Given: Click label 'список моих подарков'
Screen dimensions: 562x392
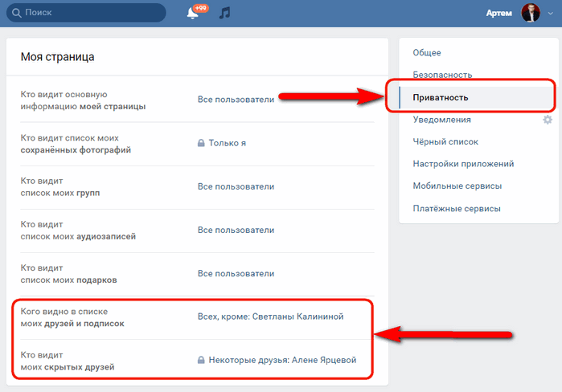Looking at the screenshot, I should click(68, 280).
